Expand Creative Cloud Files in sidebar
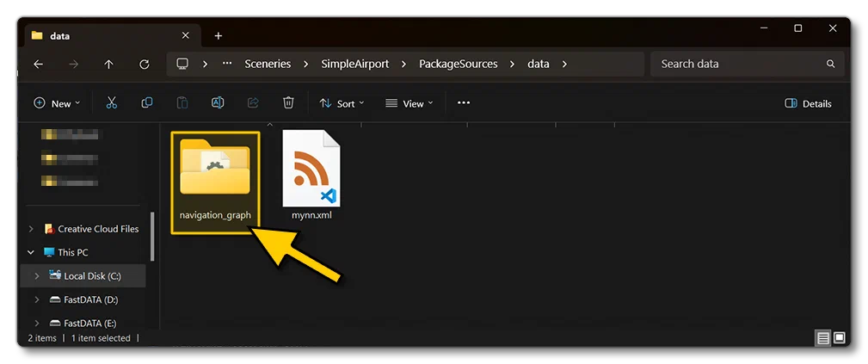This screenshot has width=868, height=364. click(31, 229)
